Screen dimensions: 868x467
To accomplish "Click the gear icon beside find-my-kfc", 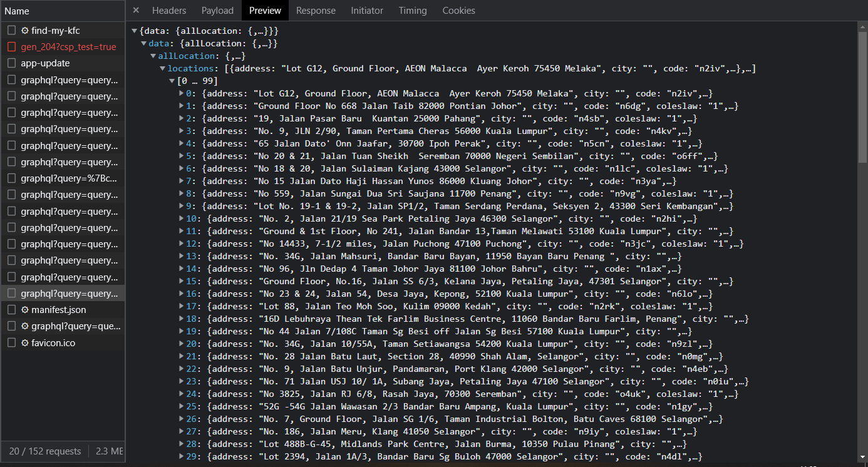I will pyautogui.click(x=25, y=30).
